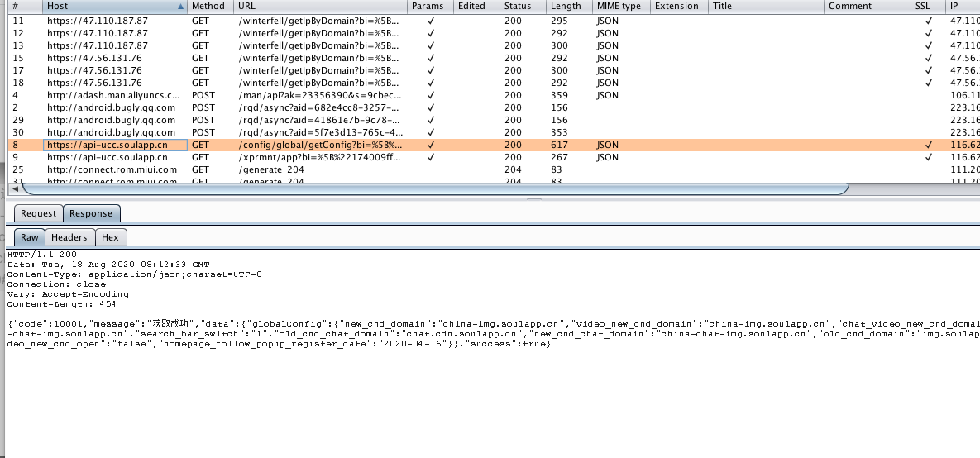Sort by the Length column header
980x458 pixels.
pos(569,7)
